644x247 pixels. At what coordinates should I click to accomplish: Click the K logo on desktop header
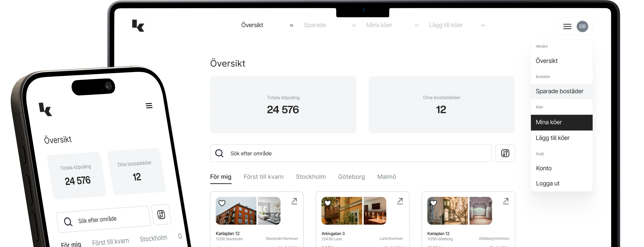[138, 26]
